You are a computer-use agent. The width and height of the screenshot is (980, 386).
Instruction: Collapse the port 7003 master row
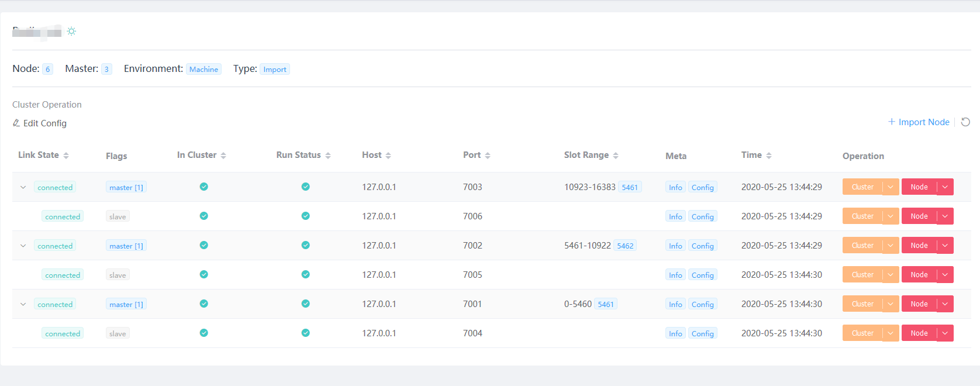tap(23, 187)
